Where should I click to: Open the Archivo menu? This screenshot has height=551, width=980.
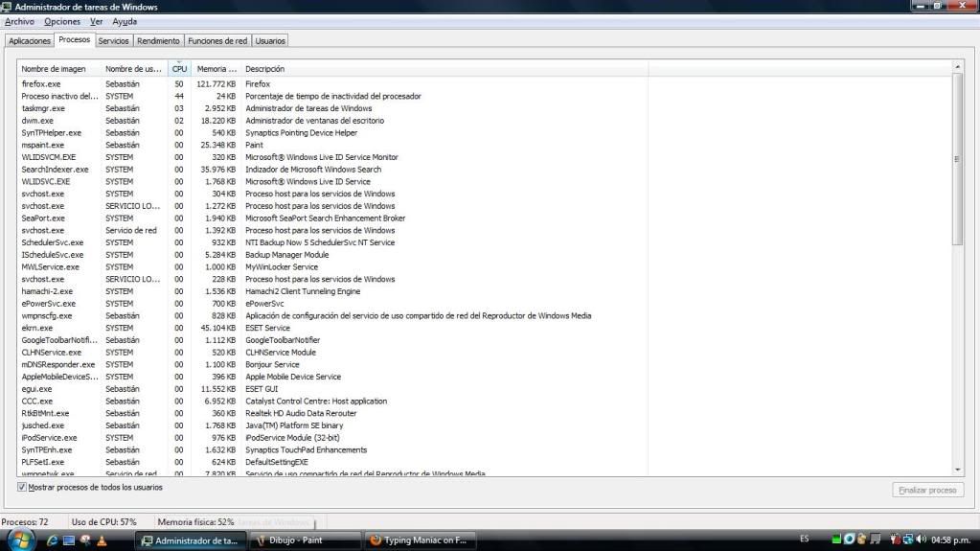(19, 21)
